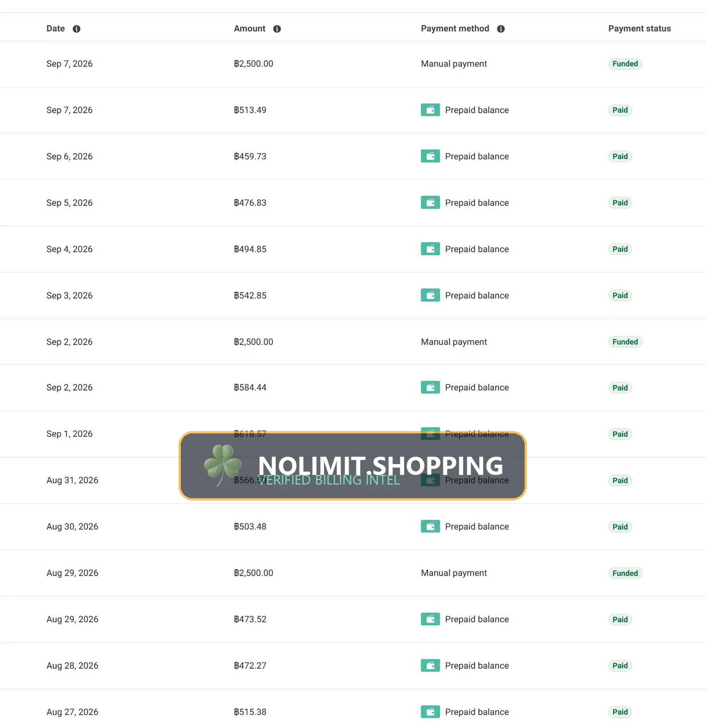The width and height of the screenshot is (706, 728).
Task: Click the shamrock logo in the overlay
Action: pos(223,465)
